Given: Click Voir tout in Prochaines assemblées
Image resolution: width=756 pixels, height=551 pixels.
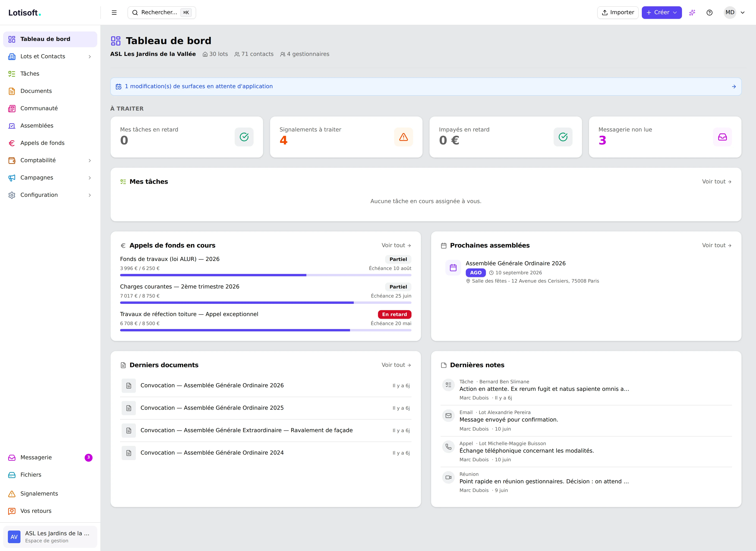Looking at the screenshot, I should (717, 245).
